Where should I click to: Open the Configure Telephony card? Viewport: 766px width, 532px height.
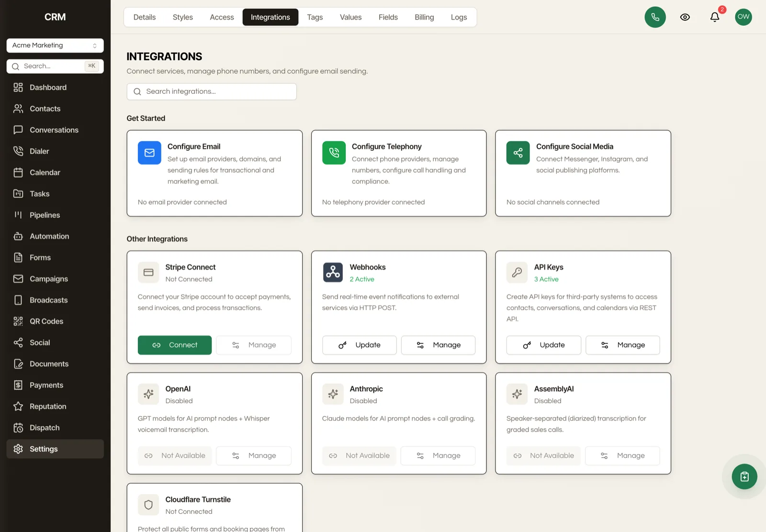pyautogui.click(x=399, y=173)
